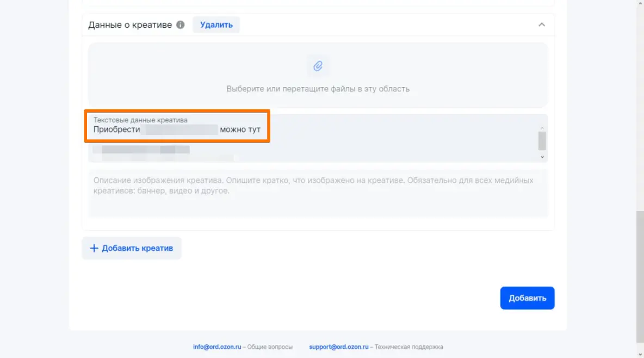Click the info icon beside "Данные о креативе"
Screen dimensions: 644x358
[181, 25]
